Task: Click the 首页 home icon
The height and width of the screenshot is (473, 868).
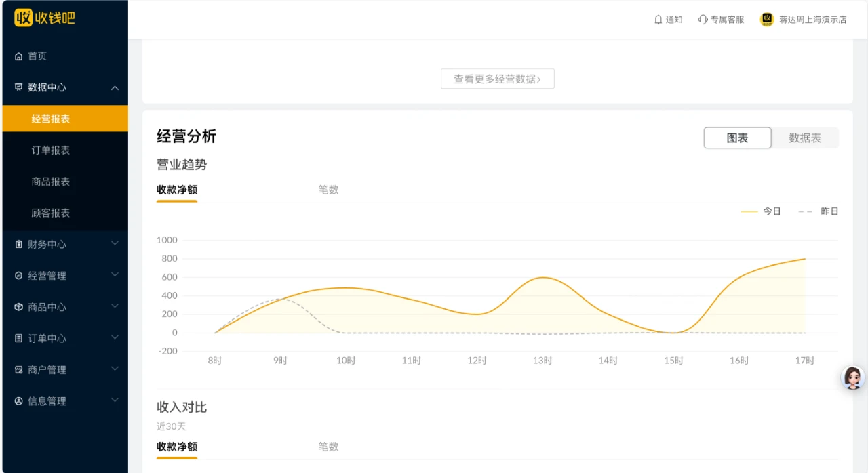Action: pos(19,56)
